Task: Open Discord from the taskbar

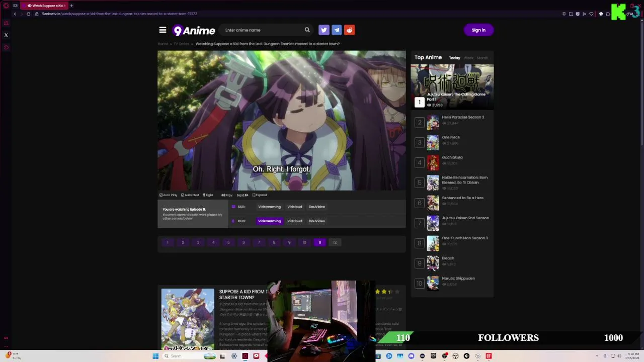Action: point(411,356)
